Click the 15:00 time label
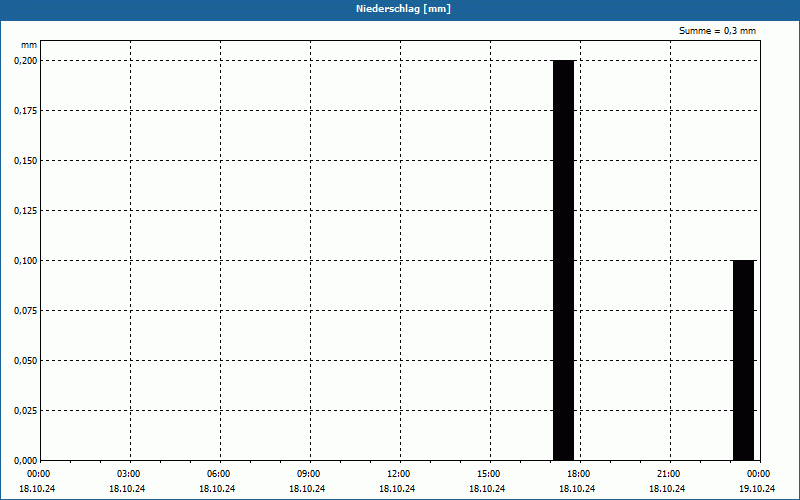 (x=489, y=474)
